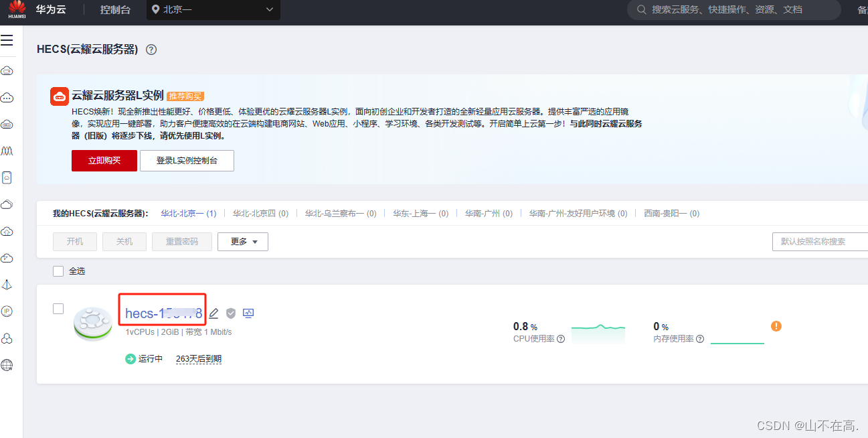Switch to 华南-广州 (0) tab

pyautogui.click(x=489, y=214)
